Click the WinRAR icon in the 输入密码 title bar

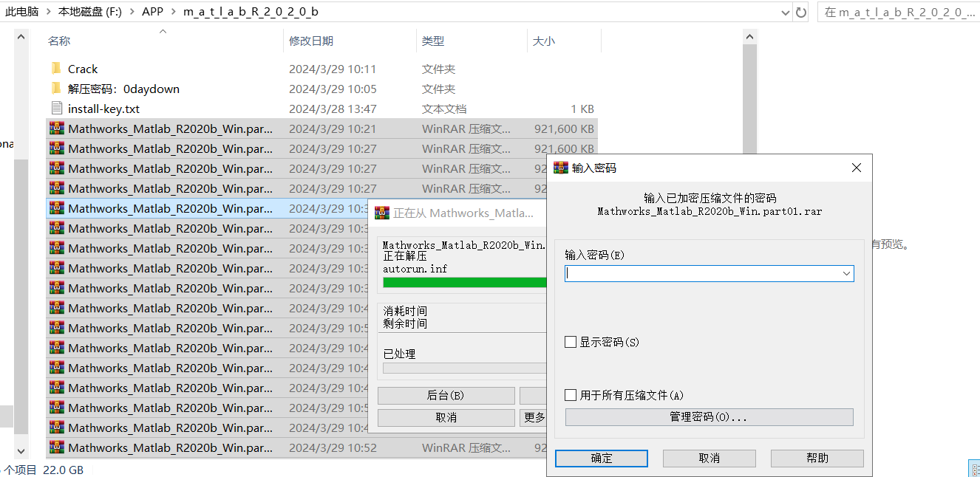pos(561,168)
